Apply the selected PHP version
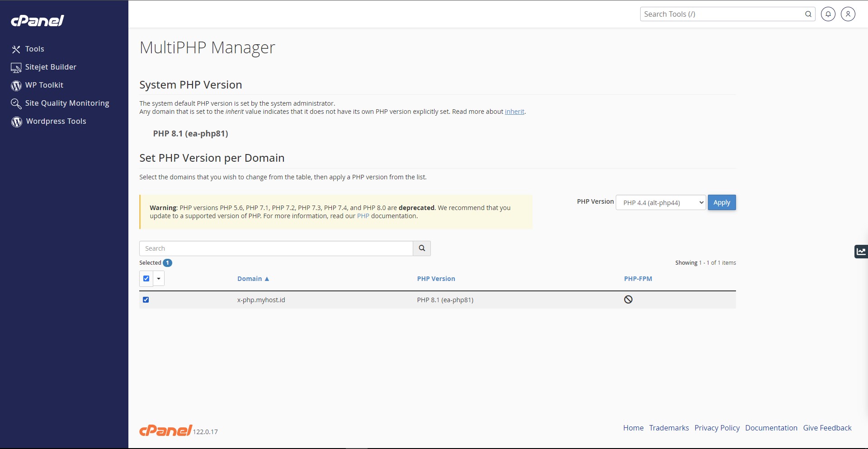The height and width of the screenshot is (449, 868). [x=722, y=202]
